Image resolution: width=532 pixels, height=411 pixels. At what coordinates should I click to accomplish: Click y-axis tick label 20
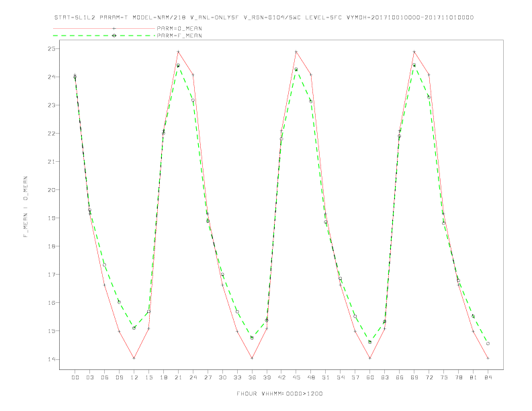(x=52, y=189)
